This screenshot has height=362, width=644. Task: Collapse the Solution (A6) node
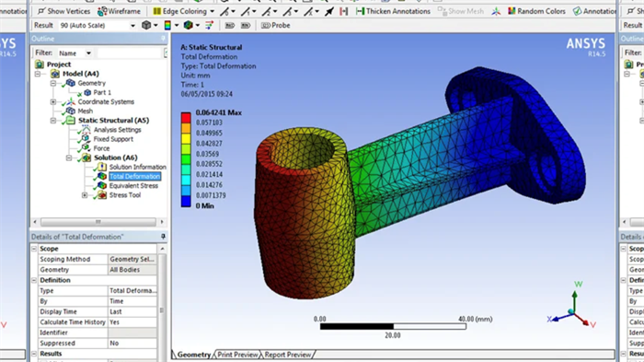tap(69, 158)
